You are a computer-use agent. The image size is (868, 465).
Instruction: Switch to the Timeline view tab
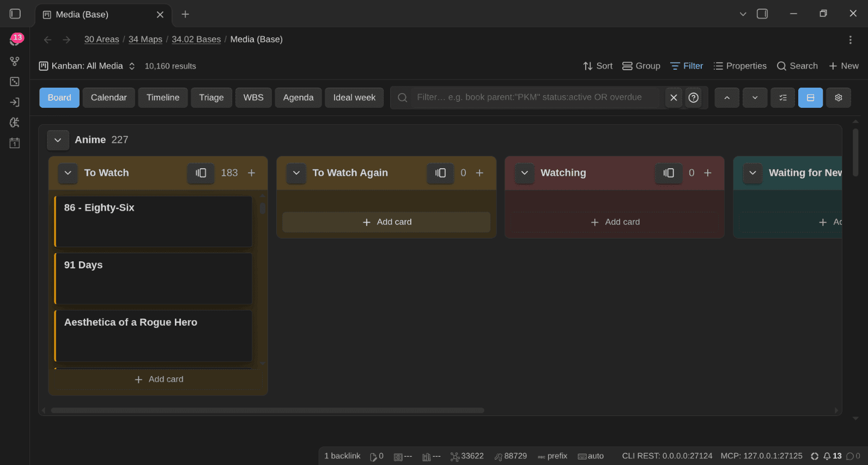click(162, 97)
